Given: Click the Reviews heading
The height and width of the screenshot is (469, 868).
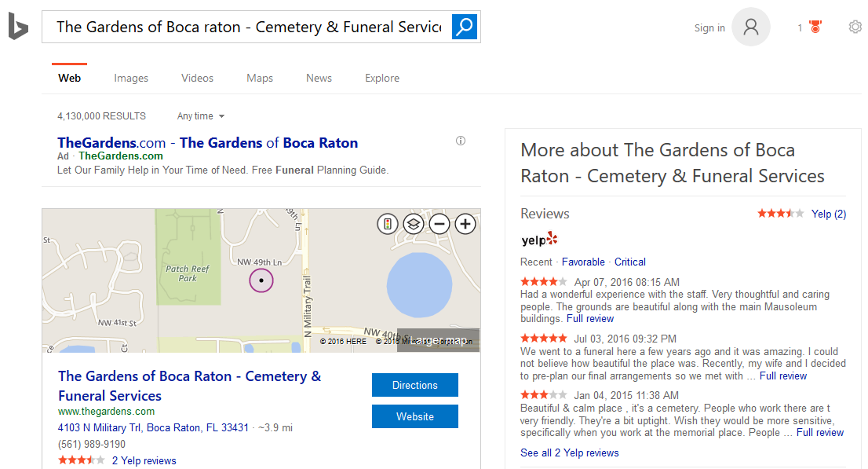Looking at the screenshot, I should pos(545,214).
